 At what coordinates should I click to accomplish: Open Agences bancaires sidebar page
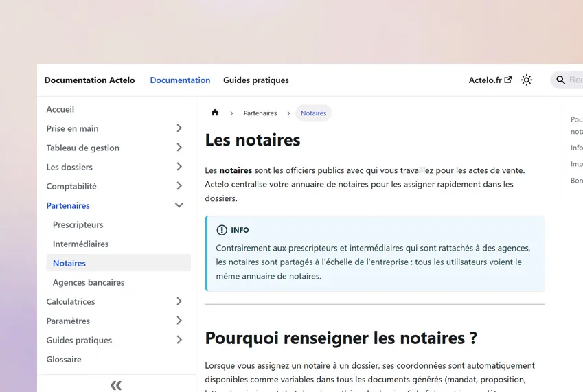89,282
